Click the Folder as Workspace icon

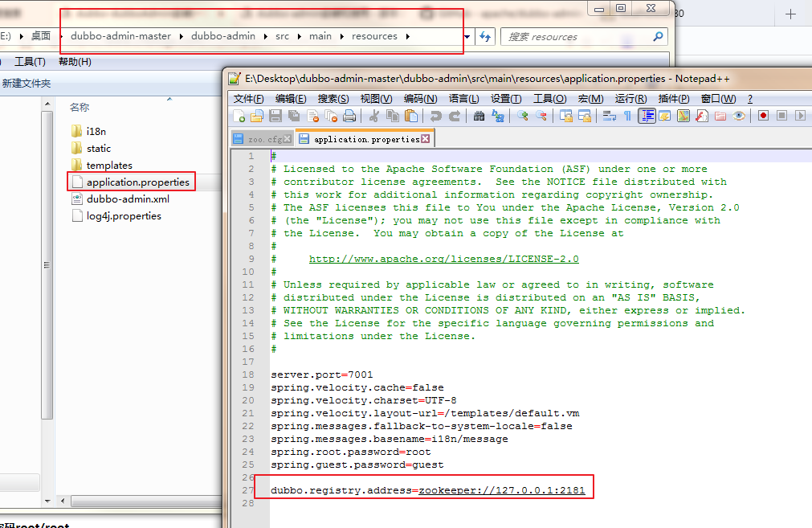[x=720, y=116]
